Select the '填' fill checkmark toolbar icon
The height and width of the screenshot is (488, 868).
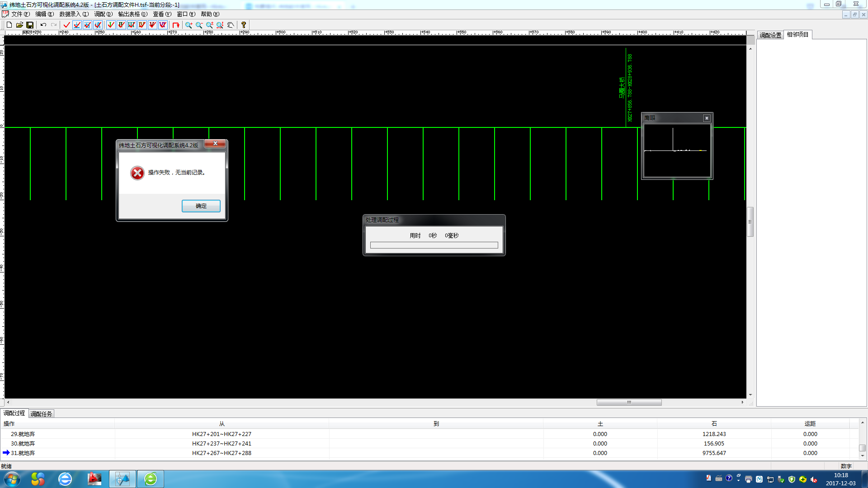point(98,25)
